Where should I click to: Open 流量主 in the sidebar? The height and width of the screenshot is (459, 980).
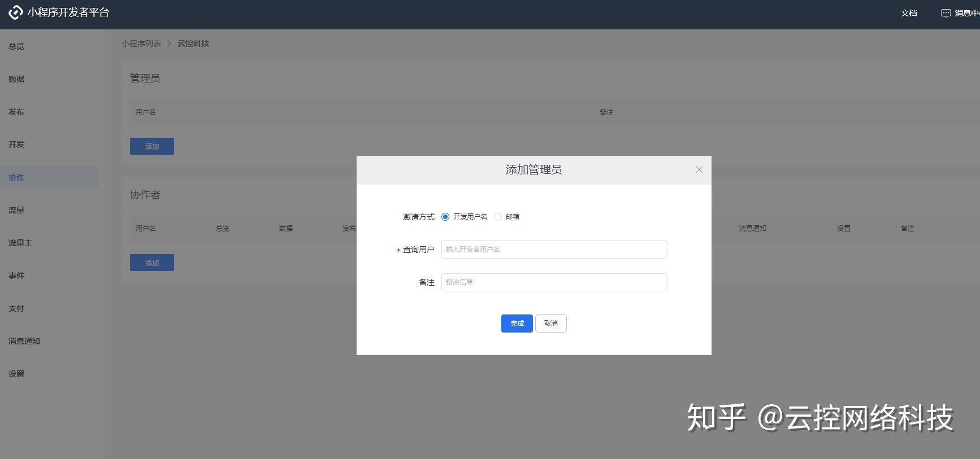pyautogui.click(x=20, y=243)
